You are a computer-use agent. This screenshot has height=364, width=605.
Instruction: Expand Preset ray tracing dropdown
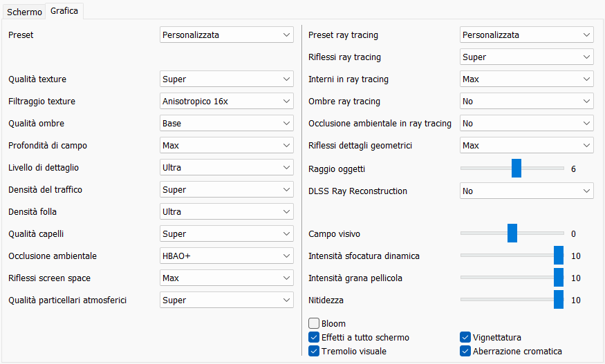click(526, 35)
